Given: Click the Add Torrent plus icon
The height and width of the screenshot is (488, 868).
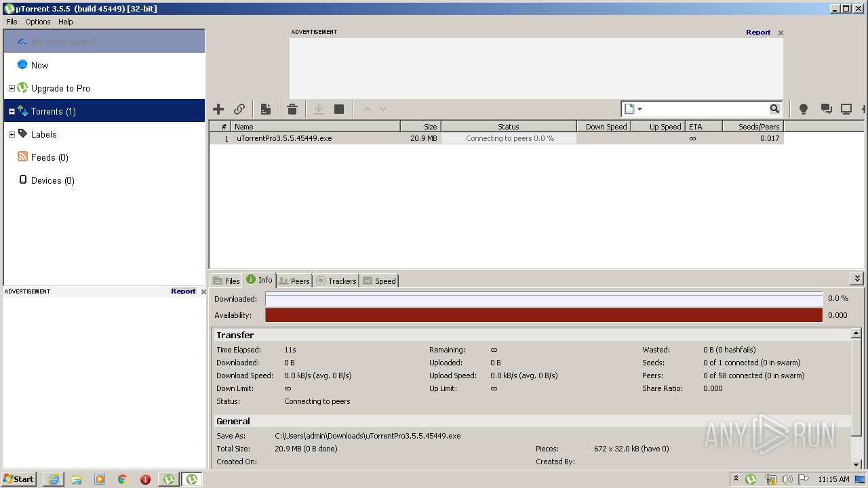Looking at the screenshot, I should (x=218, y=109).
